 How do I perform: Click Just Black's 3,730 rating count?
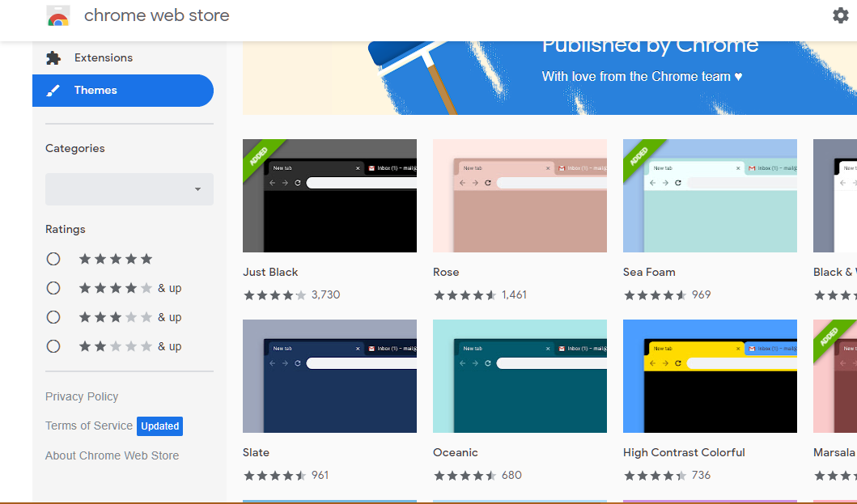coord(326,294)
